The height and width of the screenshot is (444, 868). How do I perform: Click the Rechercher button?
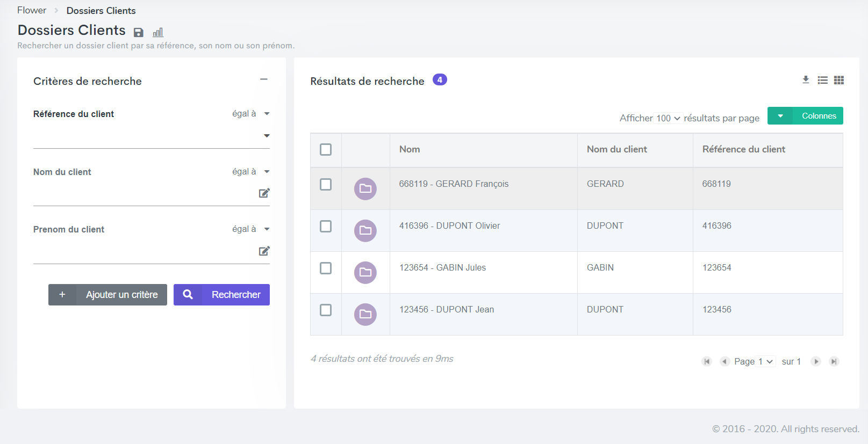point(221,295)
